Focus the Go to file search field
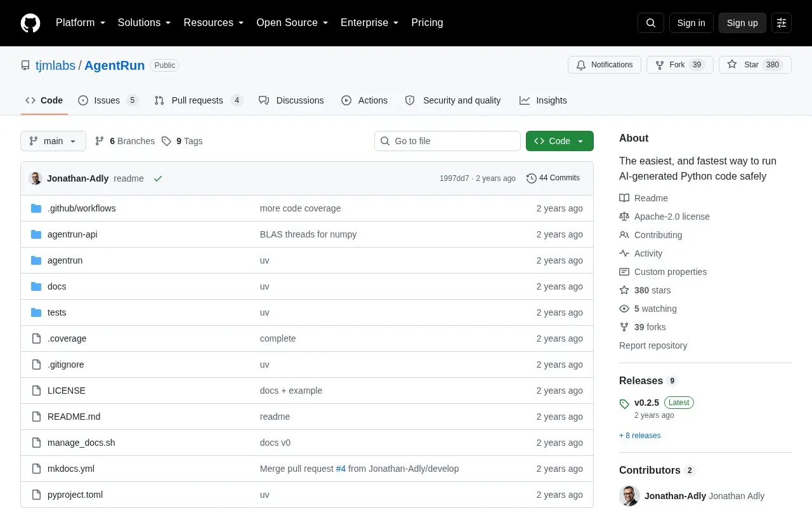Screen dimensions: 812x508 click(447, 141)
